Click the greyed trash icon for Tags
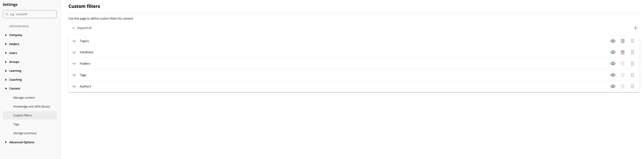644x159 pixels. click(x=622, y=75)
